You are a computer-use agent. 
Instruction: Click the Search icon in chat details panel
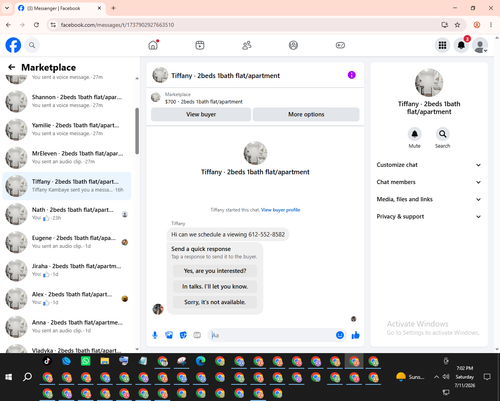click(x=443, y=134)
